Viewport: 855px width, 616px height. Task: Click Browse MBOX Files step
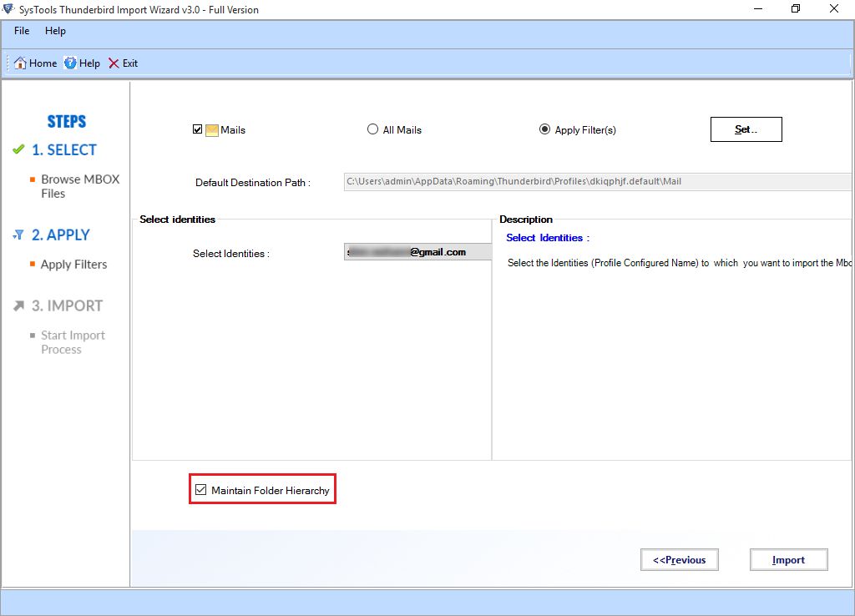80,186
